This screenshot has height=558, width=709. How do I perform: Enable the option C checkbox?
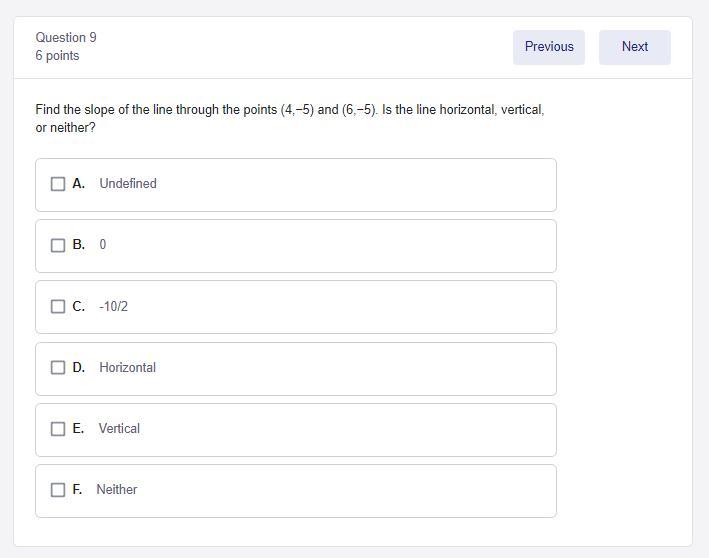coord(58,307)
